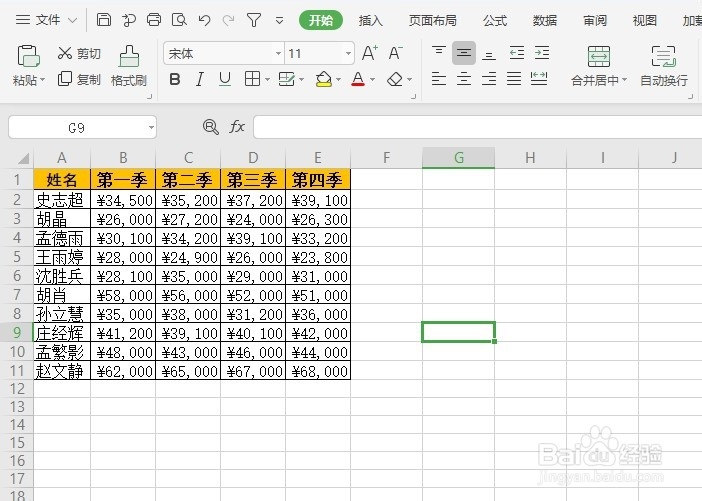This screenshot has width=702, height=501.
Task: Switch to Home (开始) tab
Action: [321, 20]
